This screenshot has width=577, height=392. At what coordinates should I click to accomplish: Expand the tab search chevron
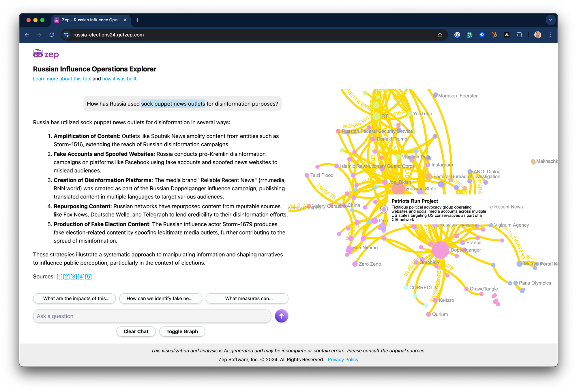(x=550, y=20)
